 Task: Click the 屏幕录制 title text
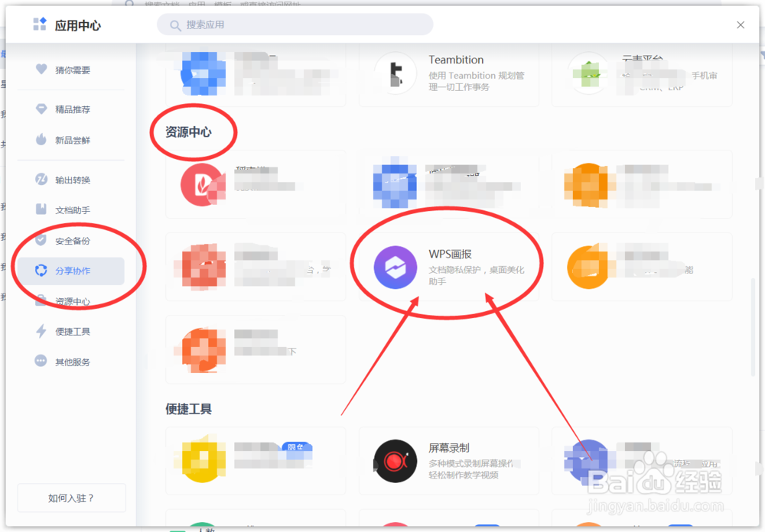click(449, 448)
